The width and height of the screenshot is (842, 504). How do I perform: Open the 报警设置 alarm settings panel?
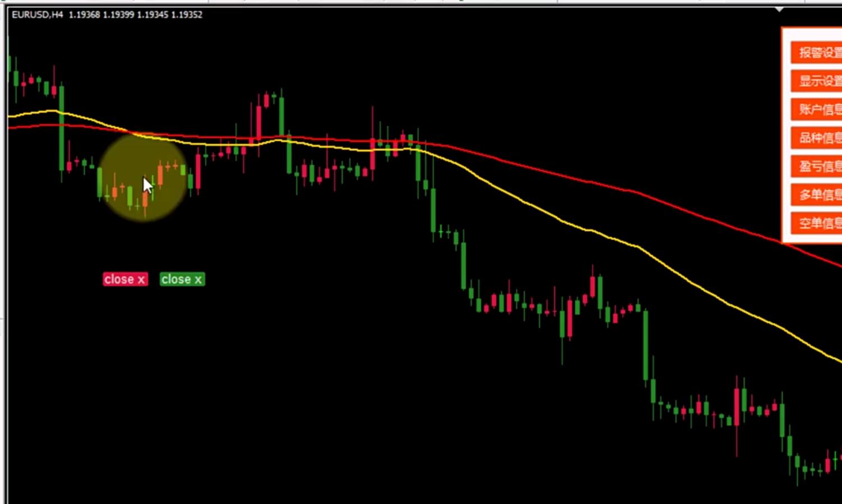pos(817,53)
